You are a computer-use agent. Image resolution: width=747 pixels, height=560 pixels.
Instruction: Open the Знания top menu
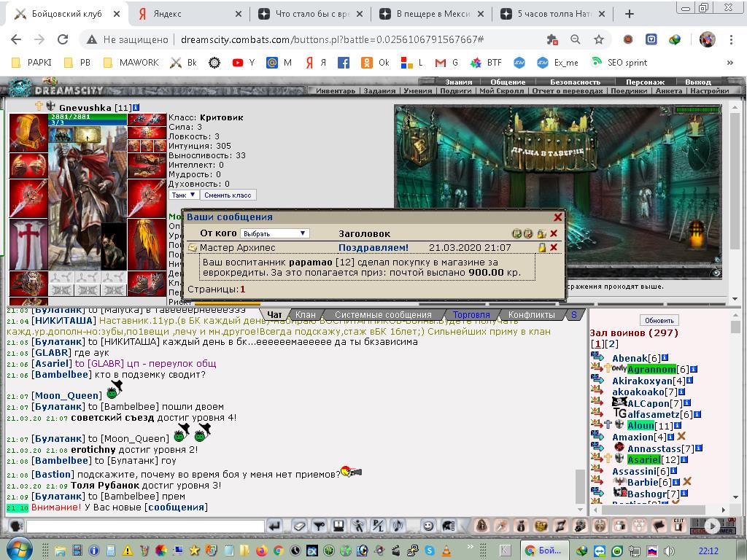458,82
